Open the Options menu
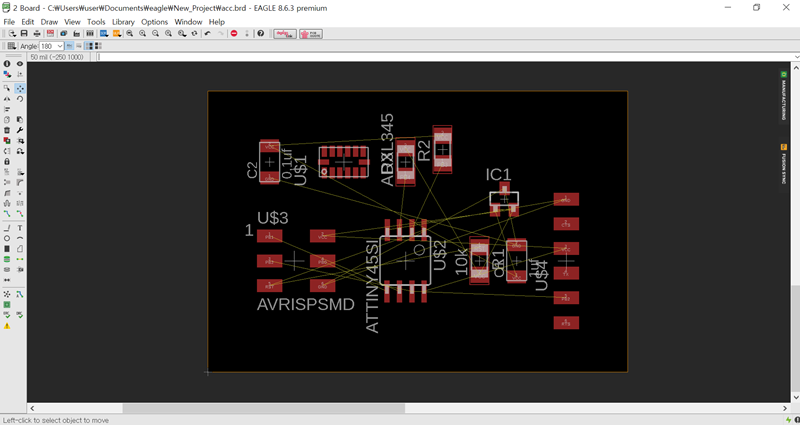The height and width of the screenshot is (425, 800). 155,22
